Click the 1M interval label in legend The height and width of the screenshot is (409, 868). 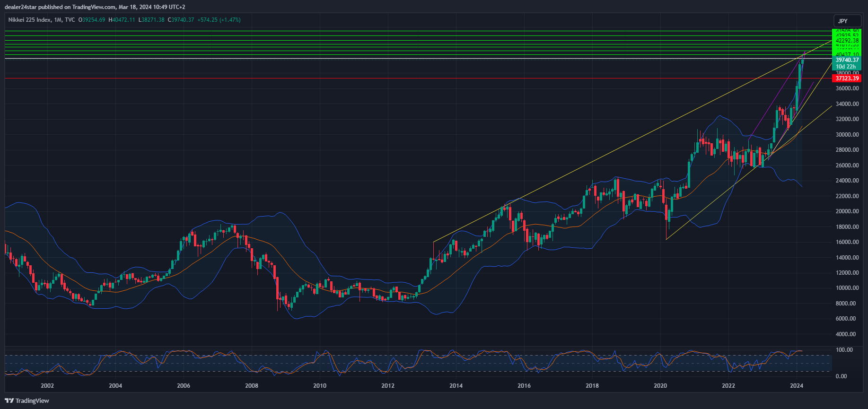(58, 20)
